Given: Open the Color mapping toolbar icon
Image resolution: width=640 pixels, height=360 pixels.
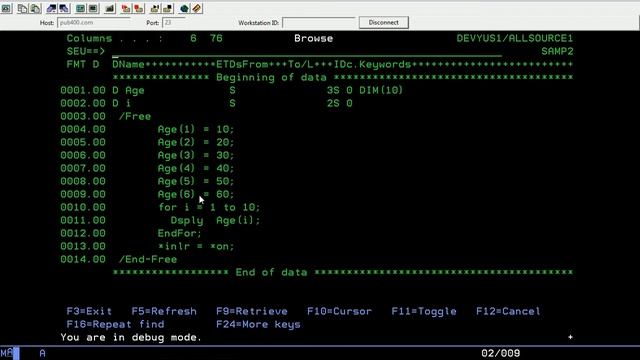Looking at the screenshot, I should tap(93, 8).
